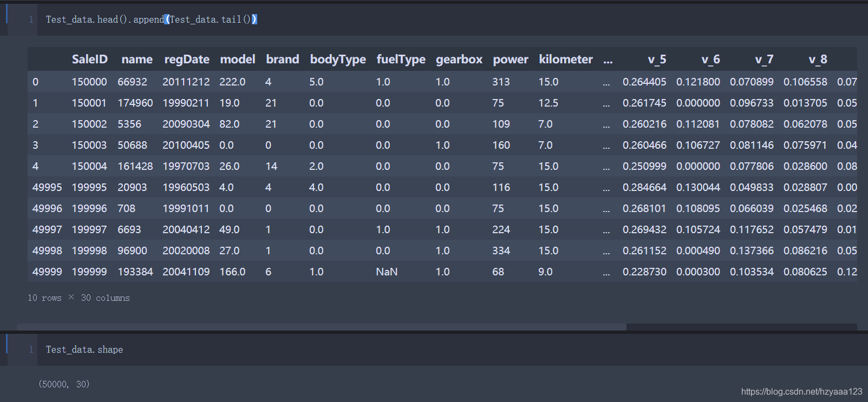The width and height of the screenshot is (868, 402).
Task: Select kilometer value 9.0
Action: (x=545, y=272)
